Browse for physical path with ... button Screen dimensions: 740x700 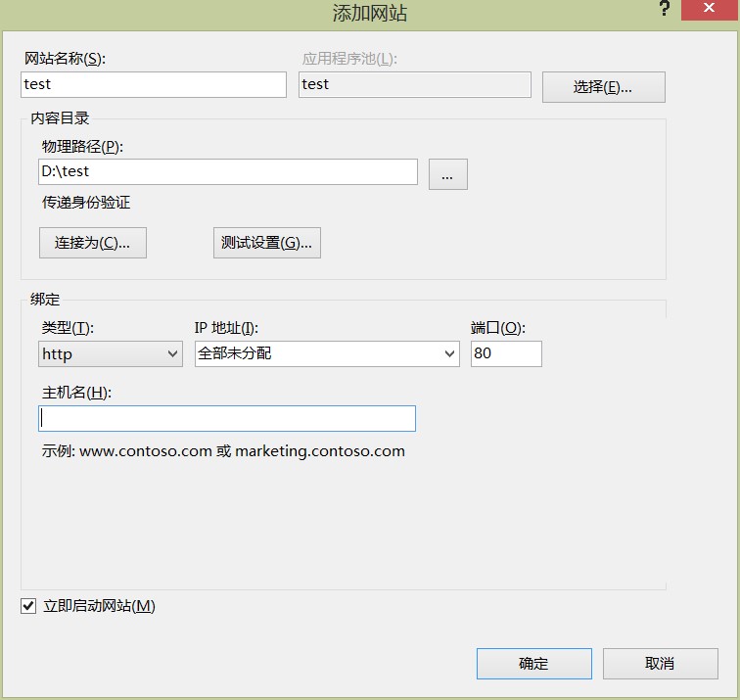click(448, 174)
